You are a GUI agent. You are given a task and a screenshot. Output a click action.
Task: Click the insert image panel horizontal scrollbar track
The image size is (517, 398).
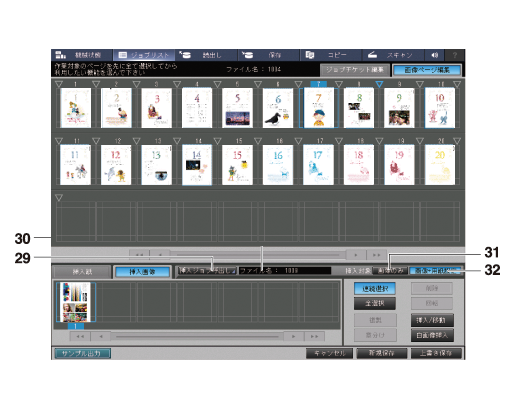point(197,336)
